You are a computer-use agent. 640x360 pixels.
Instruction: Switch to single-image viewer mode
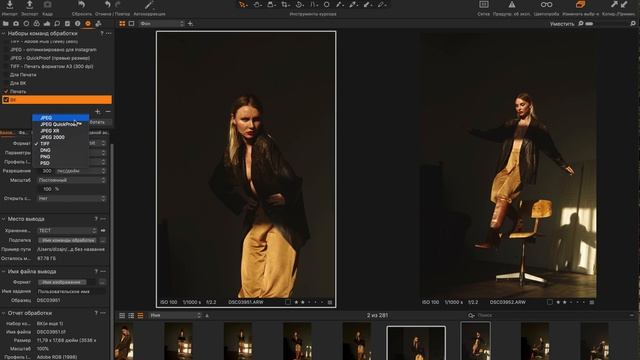click(x=131, y=24)
